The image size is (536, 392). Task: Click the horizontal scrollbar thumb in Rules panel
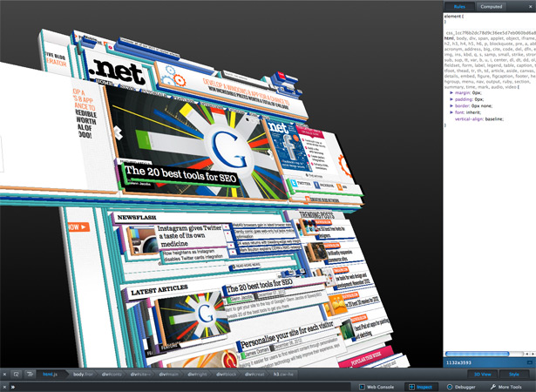coord(478,354)
